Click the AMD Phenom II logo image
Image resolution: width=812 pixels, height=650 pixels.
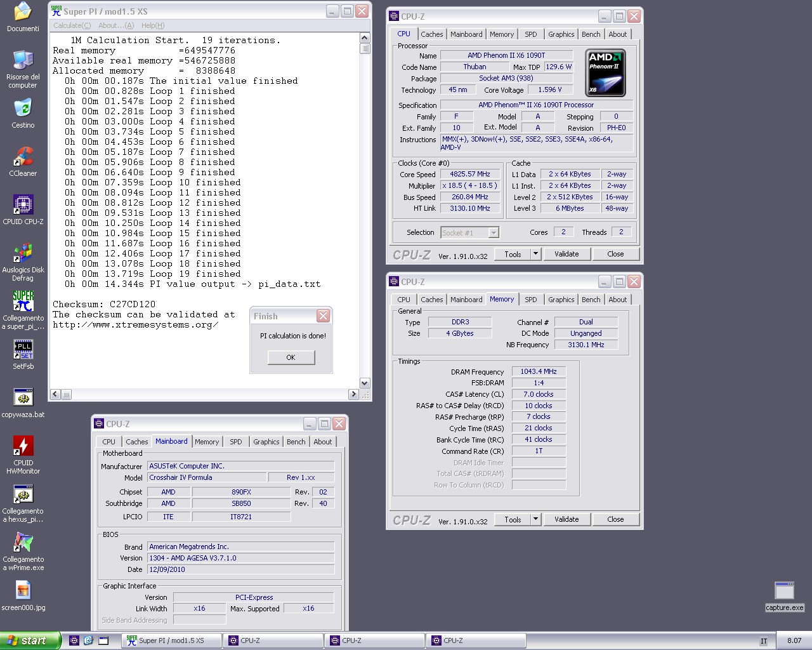coord(605,72)
